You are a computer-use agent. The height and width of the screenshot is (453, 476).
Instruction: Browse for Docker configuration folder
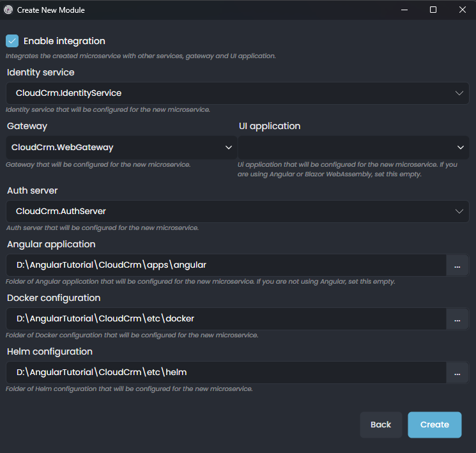[457, 319]
